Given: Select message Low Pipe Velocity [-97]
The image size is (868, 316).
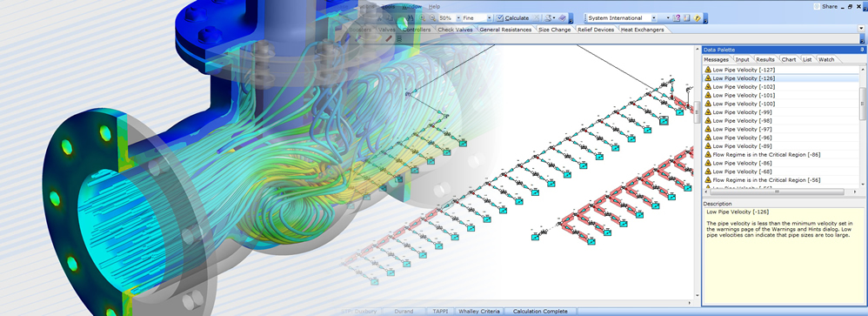Looking at the screenshot, I should coord(781,129).
